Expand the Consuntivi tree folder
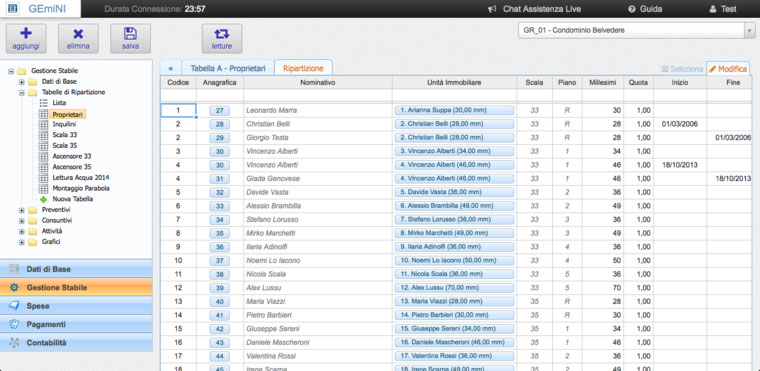The width and height of the screenshot is (760, 371). [21, 221]
